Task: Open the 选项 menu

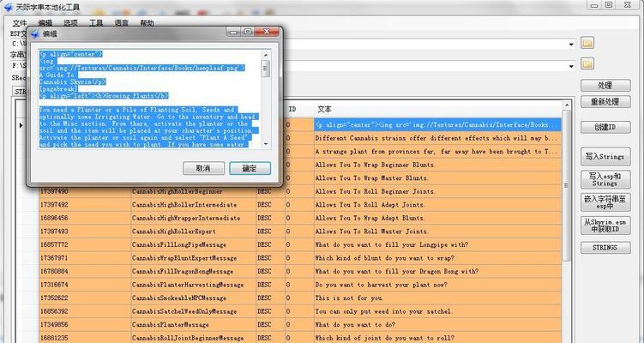Action: pyautogui.click(x=70, y=23)
